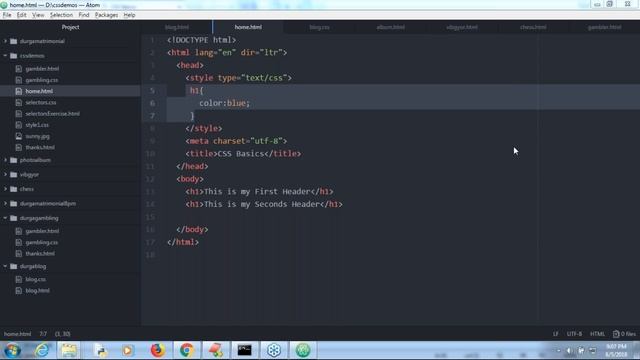Open gambler.html under durgagambling

(x=42, y=231)
